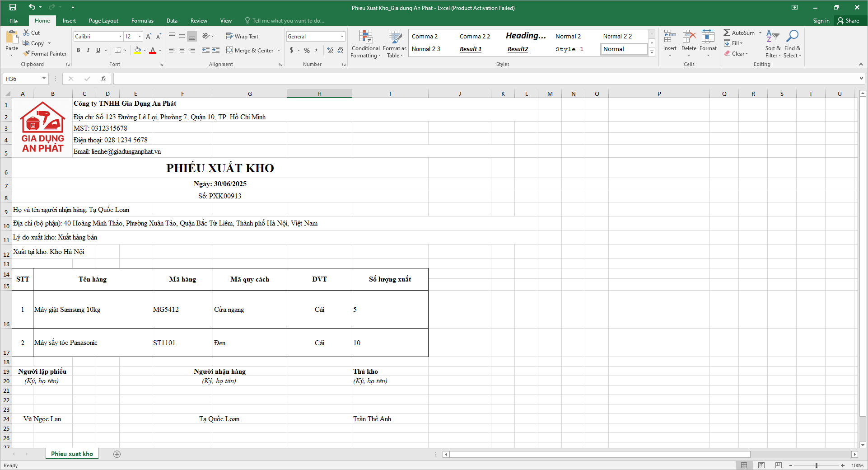868x470 pixels.
Task: Open Sort & Filter tool
Action: coord(772,44)
